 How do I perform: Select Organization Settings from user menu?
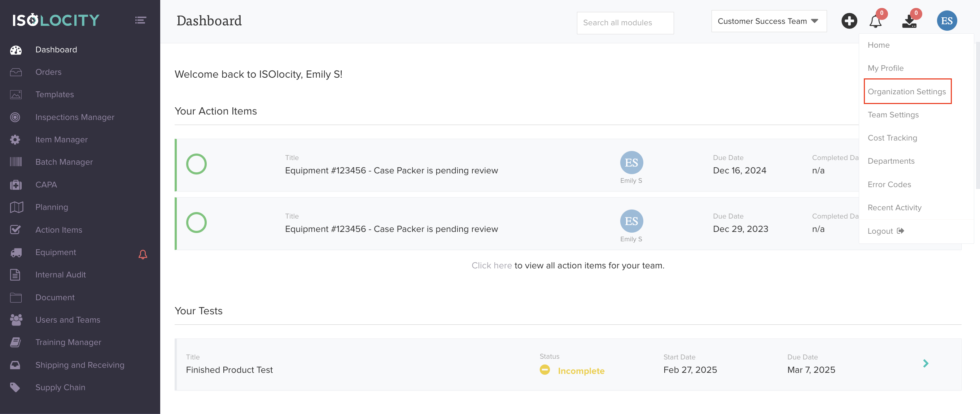tap(907, 92)
